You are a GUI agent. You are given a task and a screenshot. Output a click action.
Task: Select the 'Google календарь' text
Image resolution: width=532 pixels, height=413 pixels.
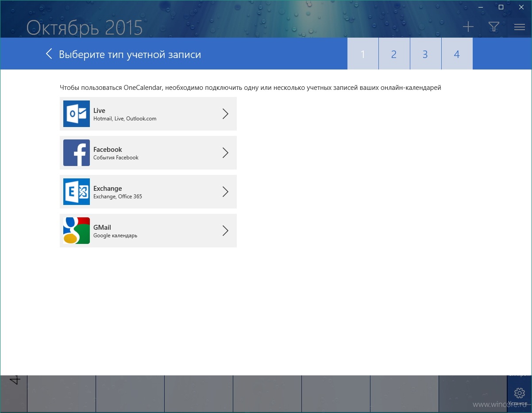[115, 235]
